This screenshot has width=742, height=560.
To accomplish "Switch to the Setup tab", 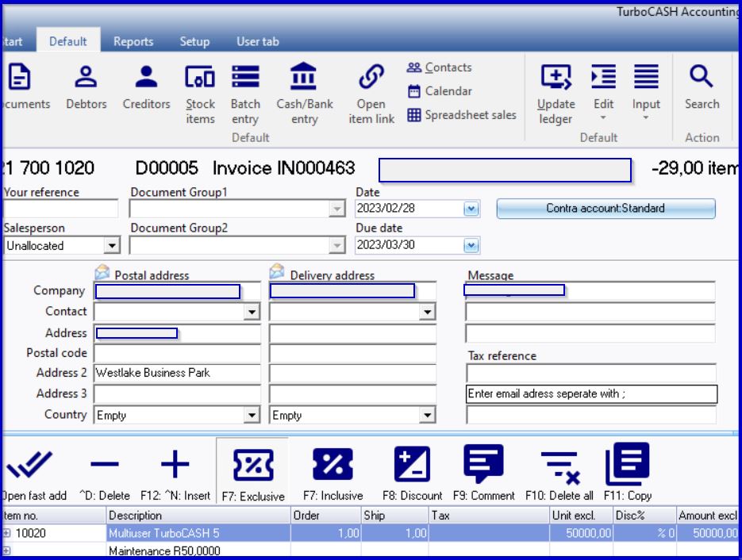I will 194,41.
